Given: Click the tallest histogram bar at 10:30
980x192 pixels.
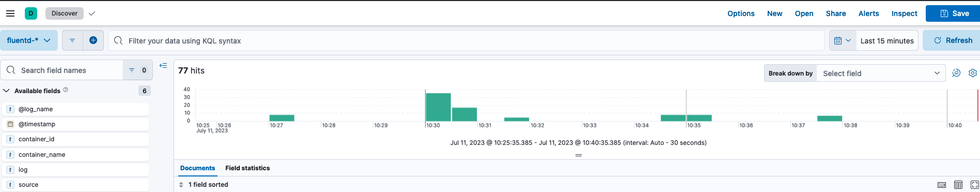Looking at the screenshot, I should pyautogui.click(x=438, y=107).
